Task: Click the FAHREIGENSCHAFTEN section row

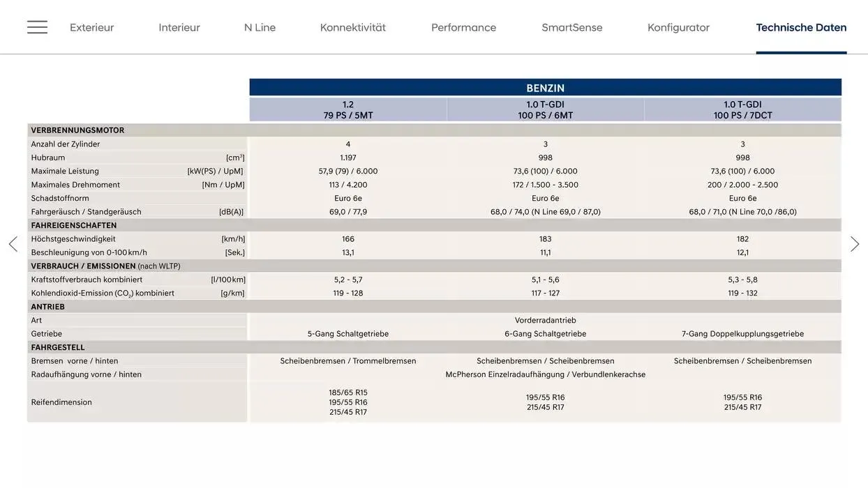Action: (x=73, y=224)
